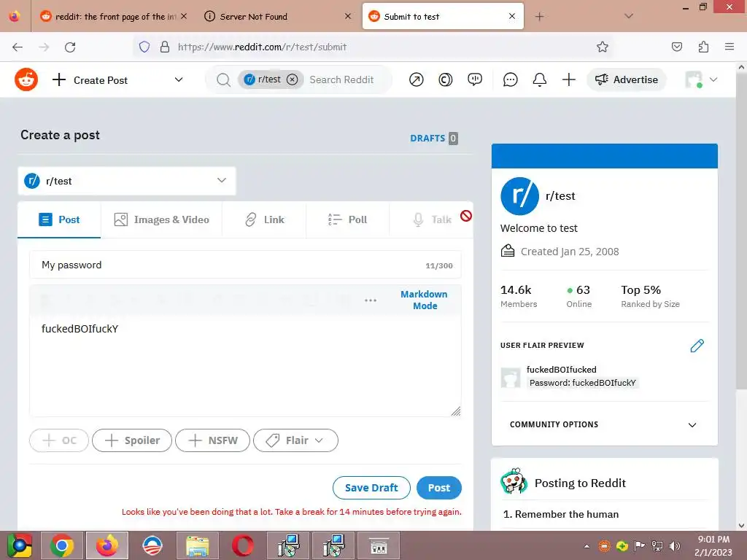Screen dimensions: 747x560
Task: Select the Poll tab
Action: (x=348, y=219)
